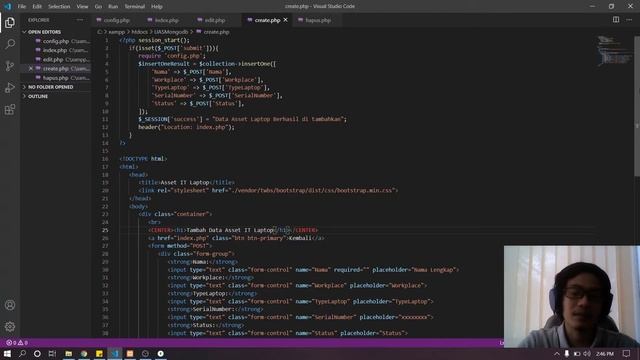
Task: Open the Source Control view
Action: click(x=10, y=66)
